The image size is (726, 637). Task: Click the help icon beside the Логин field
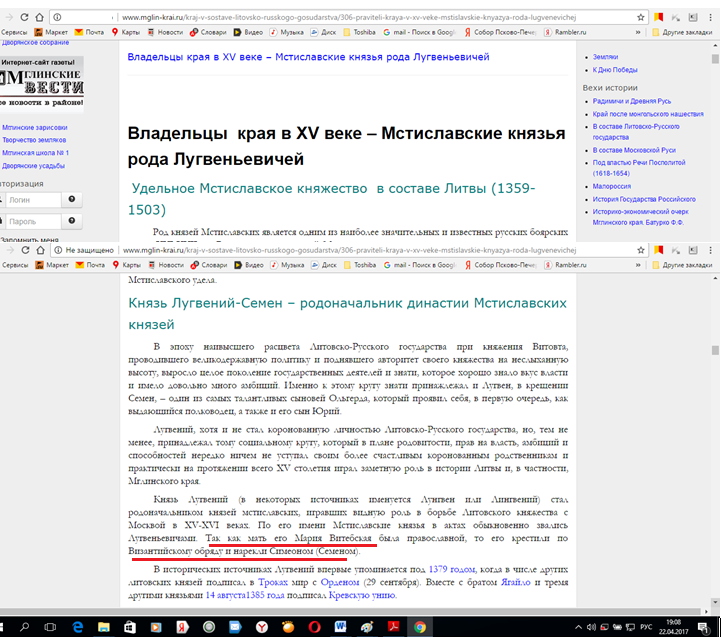[72, 199]
